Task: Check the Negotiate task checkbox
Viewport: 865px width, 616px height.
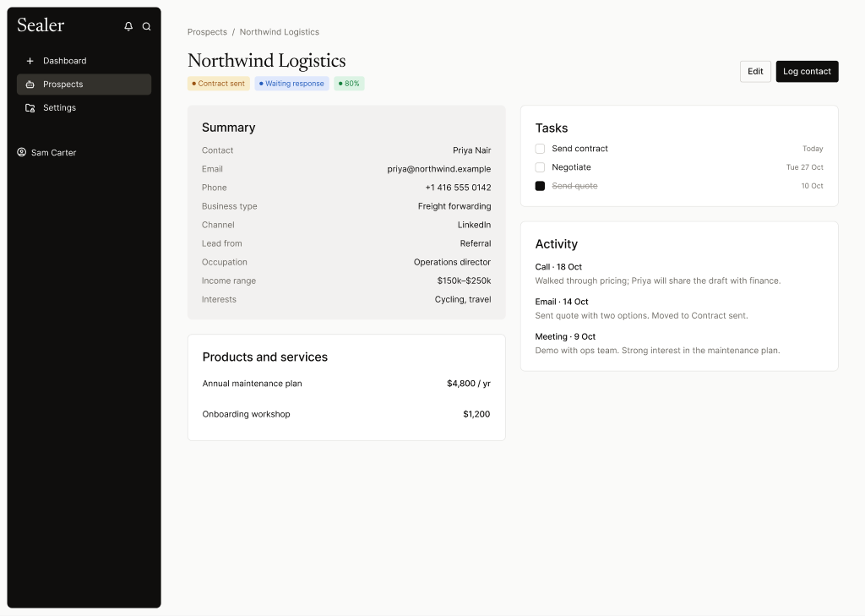Action: [540, 167]
